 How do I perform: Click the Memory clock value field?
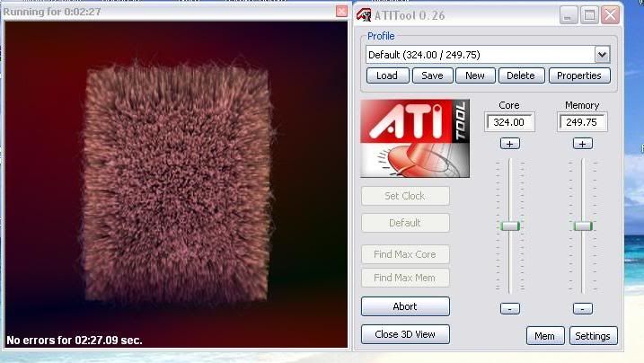pyautogui.click(x=581, y=122)
